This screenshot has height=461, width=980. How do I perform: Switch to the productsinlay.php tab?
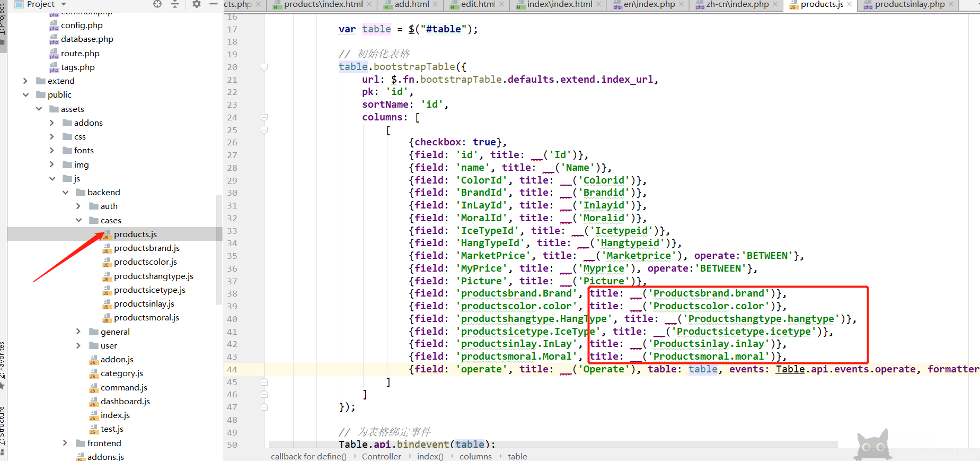(x=909, y=4)
